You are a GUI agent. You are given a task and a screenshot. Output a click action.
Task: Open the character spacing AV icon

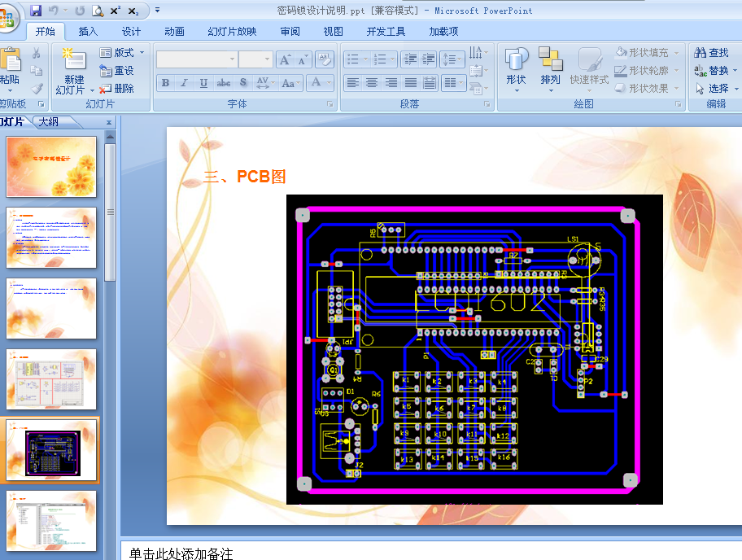tap(265, 83)
